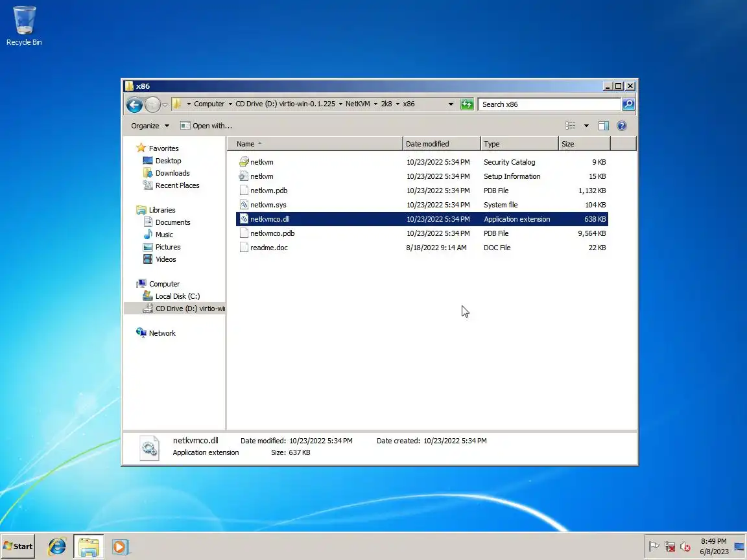This screenshot has height=560, width=747.
Task: Sort by the Type column header
Action: (x=519, y=144)
